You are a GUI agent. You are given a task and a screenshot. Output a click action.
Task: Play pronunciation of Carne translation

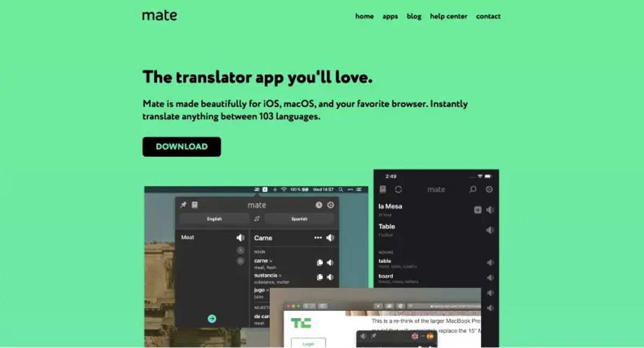coord(331,238)
